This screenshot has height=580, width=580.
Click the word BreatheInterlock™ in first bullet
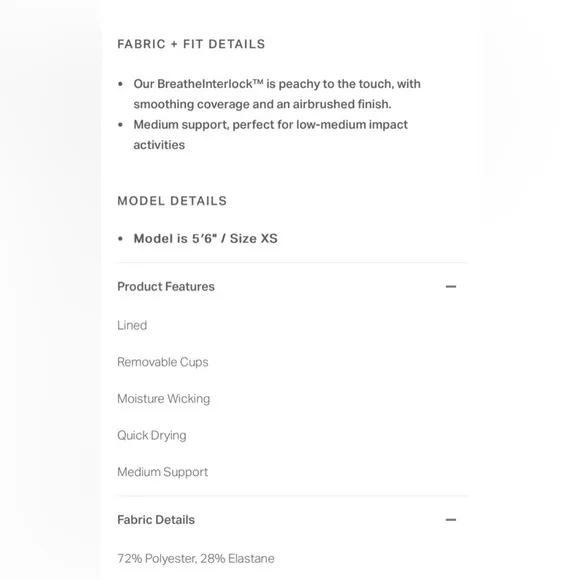[210, 84]
